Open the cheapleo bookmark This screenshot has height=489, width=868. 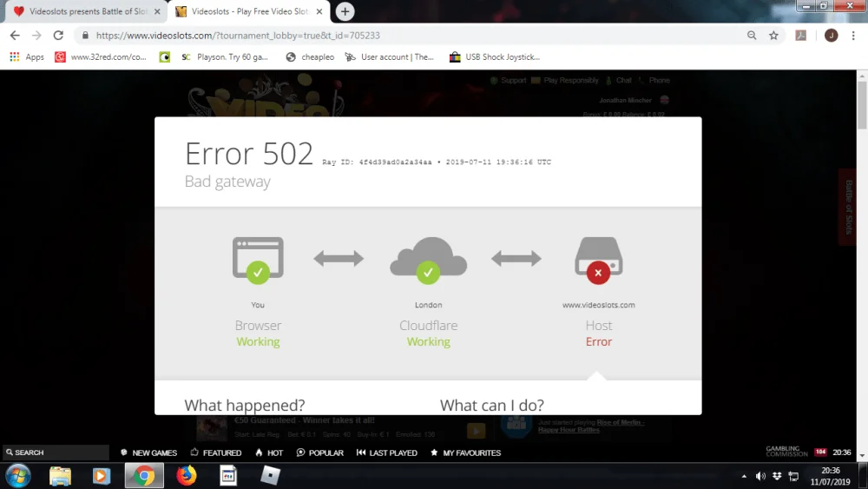[x=310, y=57]
